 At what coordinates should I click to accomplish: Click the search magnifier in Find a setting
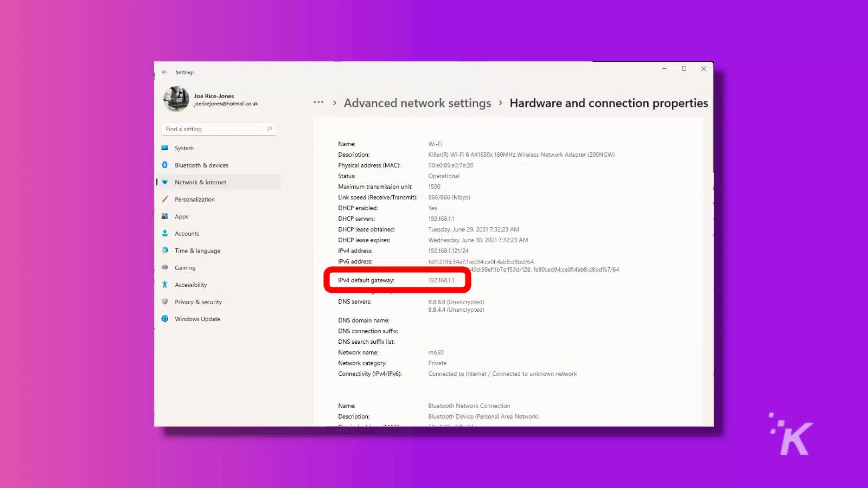pos(269,129)
